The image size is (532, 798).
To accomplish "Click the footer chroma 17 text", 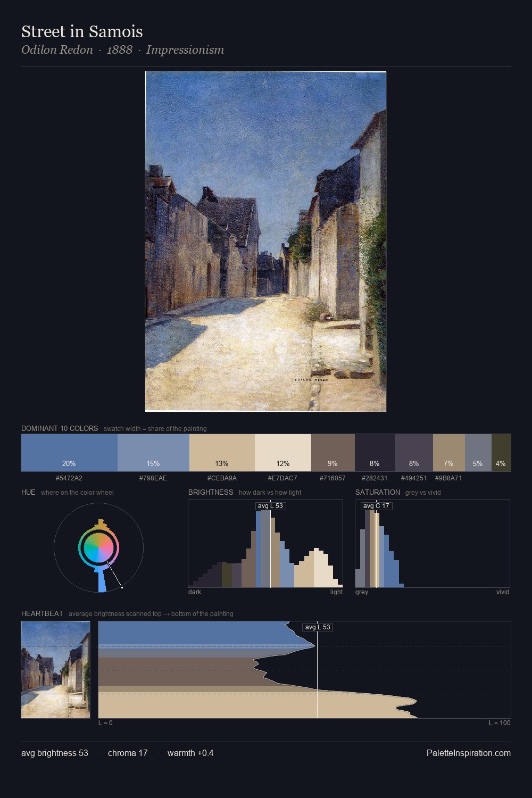I will pyautogui.click(x=128, y=753).
